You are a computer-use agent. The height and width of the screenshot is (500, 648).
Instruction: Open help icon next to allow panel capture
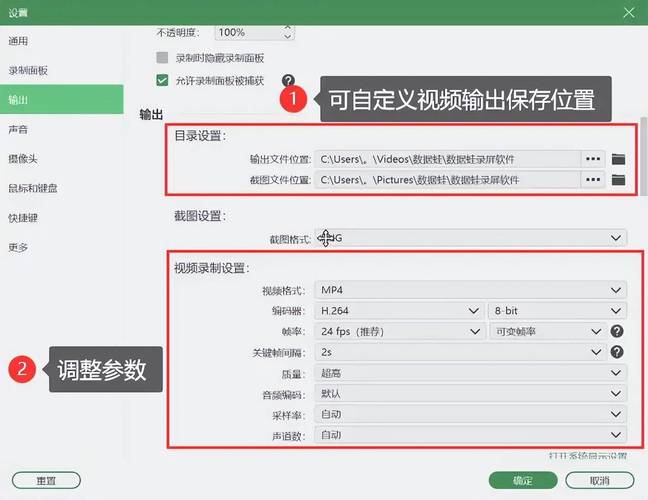tap(288, 80)
